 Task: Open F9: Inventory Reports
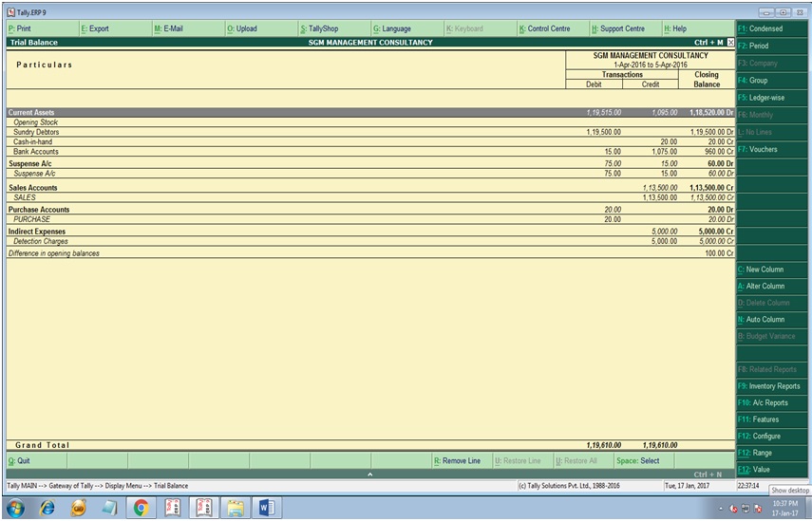[771, 386]
